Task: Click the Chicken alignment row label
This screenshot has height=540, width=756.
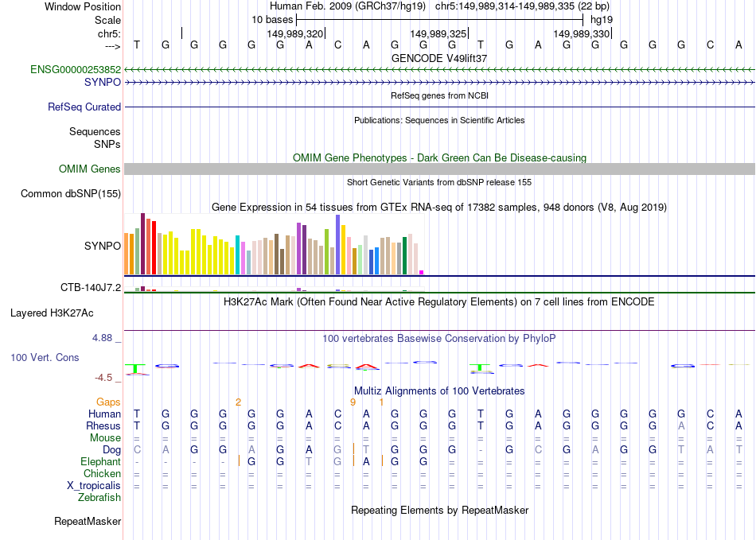Action: pos(102,473)
